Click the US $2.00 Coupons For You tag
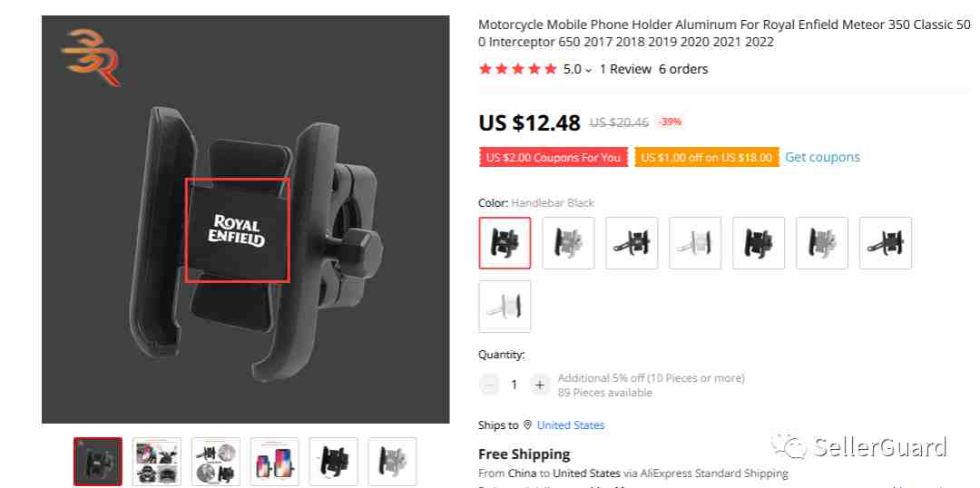Image resolution: width=980 pixels, height=488 pixels. pyautogui.click(x=554, y=158)
